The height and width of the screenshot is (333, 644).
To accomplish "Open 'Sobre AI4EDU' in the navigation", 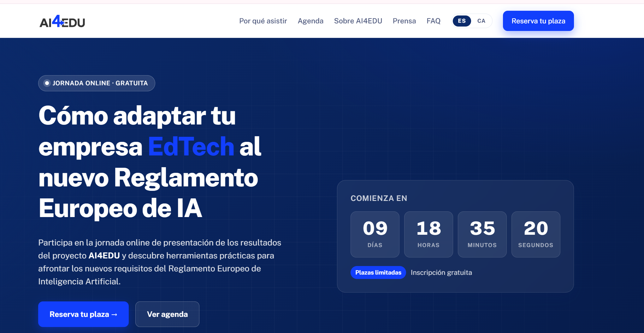I will pos(358,21).
